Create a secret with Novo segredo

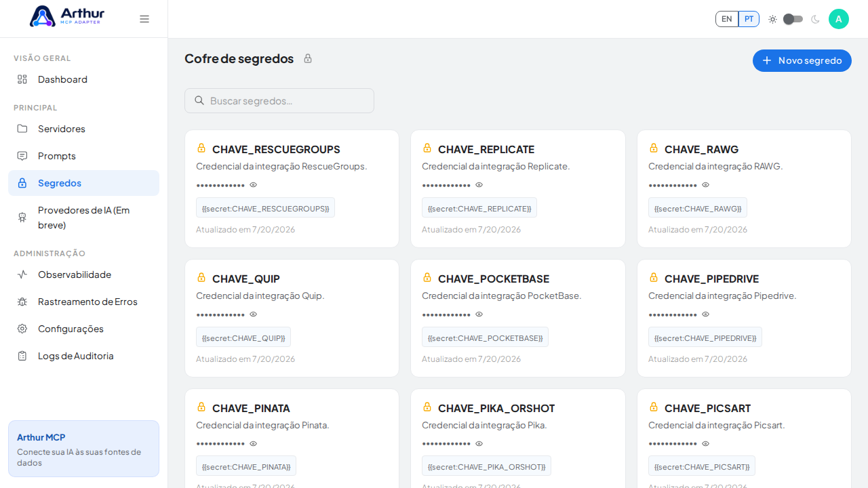point(802,60)
